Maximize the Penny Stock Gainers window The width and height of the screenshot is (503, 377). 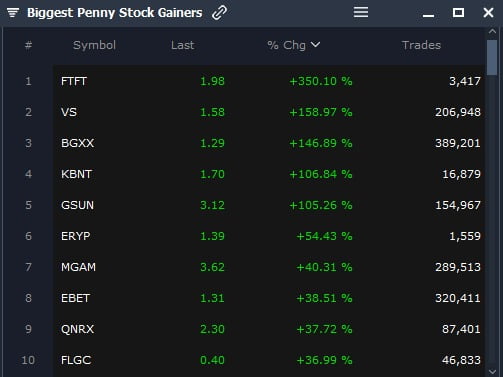pyautogui.click(x=458, y=13)
